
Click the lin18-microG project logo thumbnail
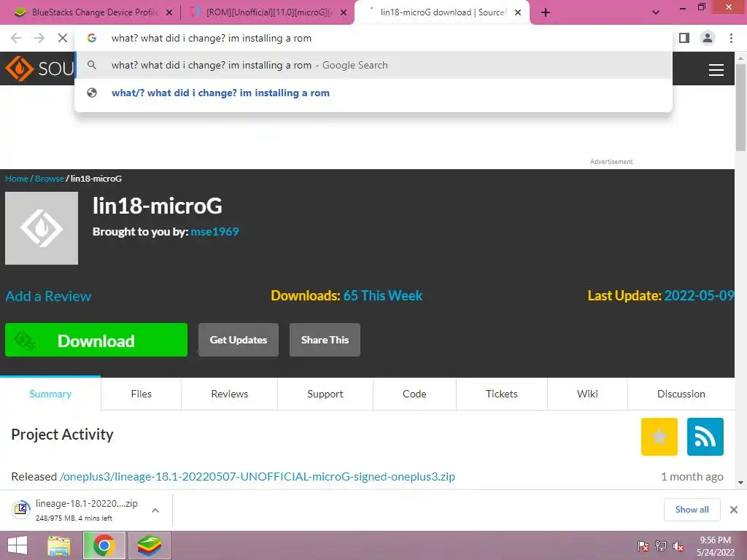(42, 228)
